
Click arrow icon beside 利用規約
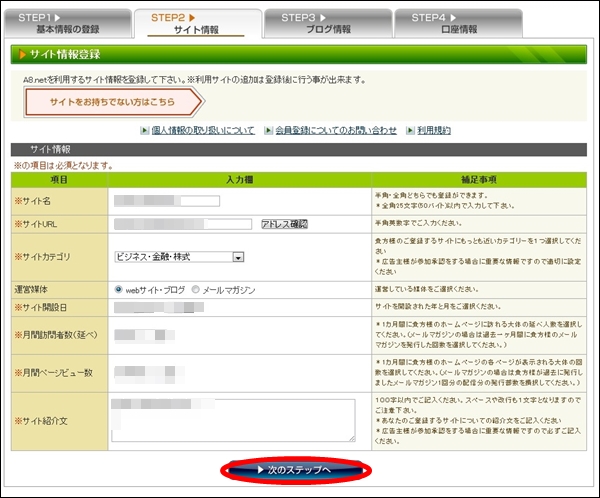410,131
